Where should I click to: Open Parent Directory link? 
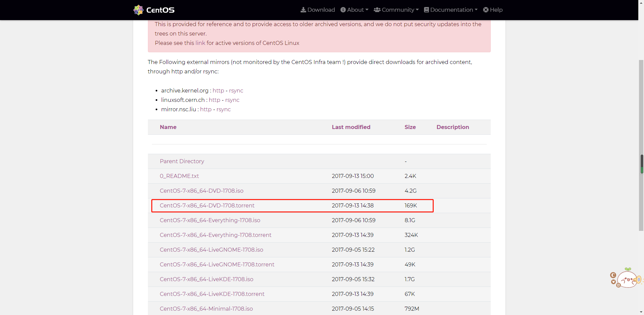point(182,161)
